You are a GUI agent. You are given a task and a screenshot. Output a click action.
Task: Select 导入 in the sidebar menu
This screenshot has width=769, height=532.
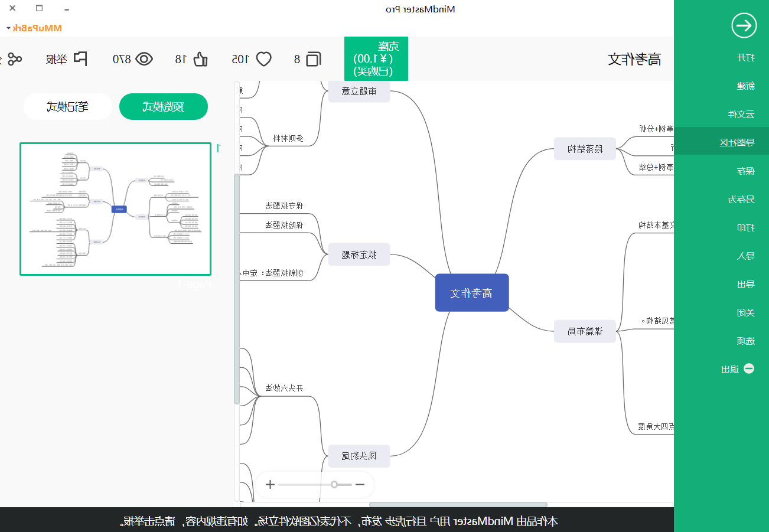point(746,256)
